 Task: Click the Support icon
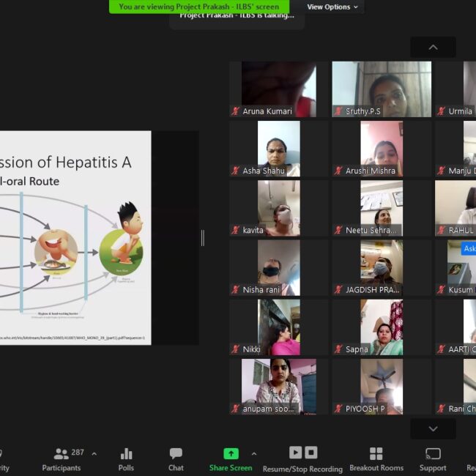[433, 459]
